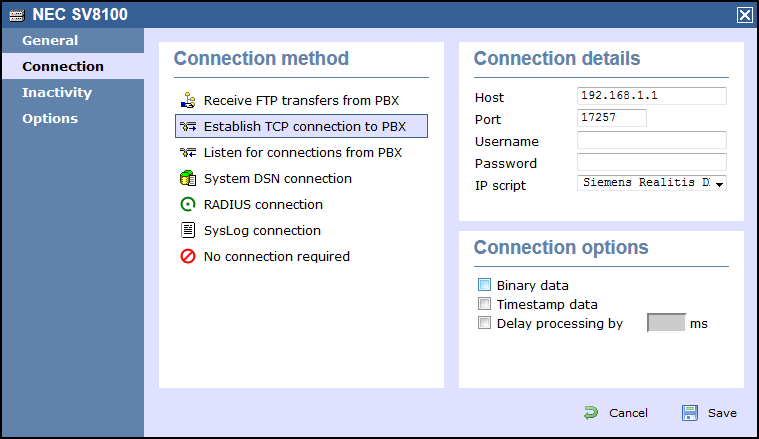Click the SysLog document icon
Screen dimensions: 759x439
click(187, 231)
